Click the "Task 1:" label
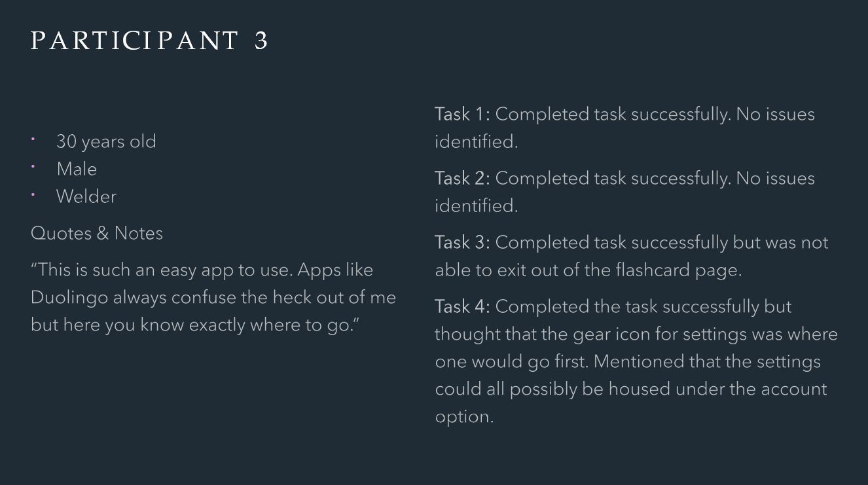This screenshot has height=485, width=868. [x=462, y=114]
